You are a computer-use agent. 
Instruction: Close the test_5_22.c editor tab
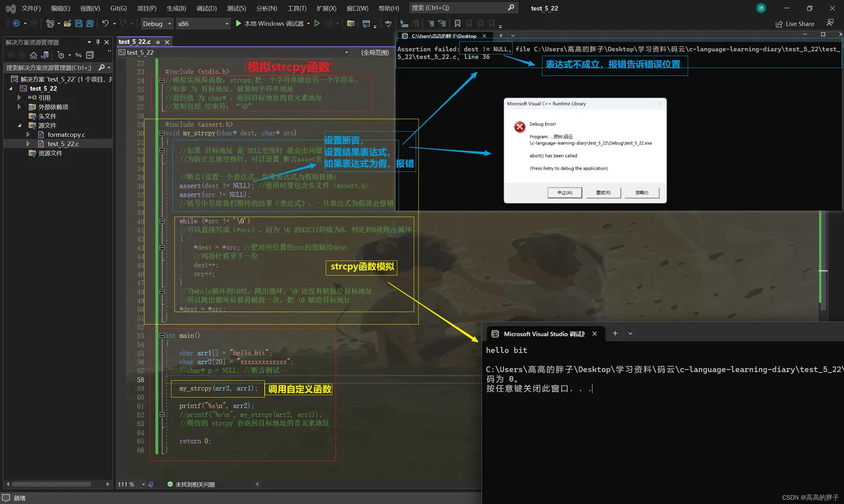(166, 42)
